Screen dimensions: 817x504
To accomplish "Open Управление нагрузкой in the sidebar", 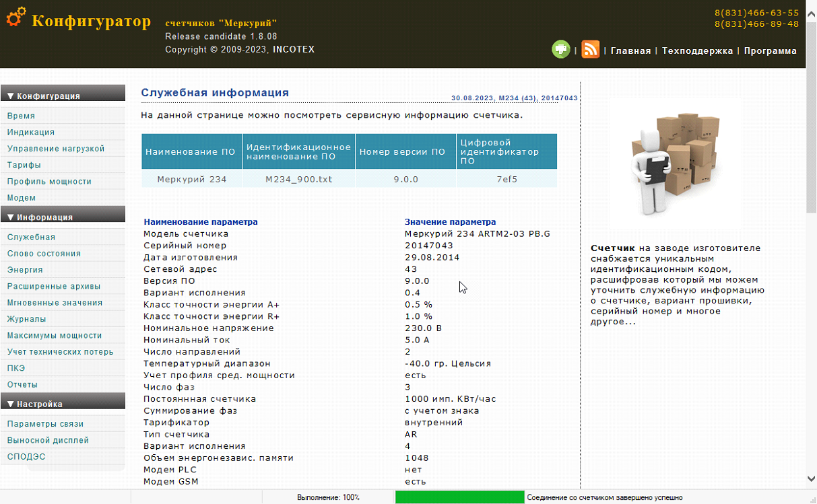I will (56, 149).
